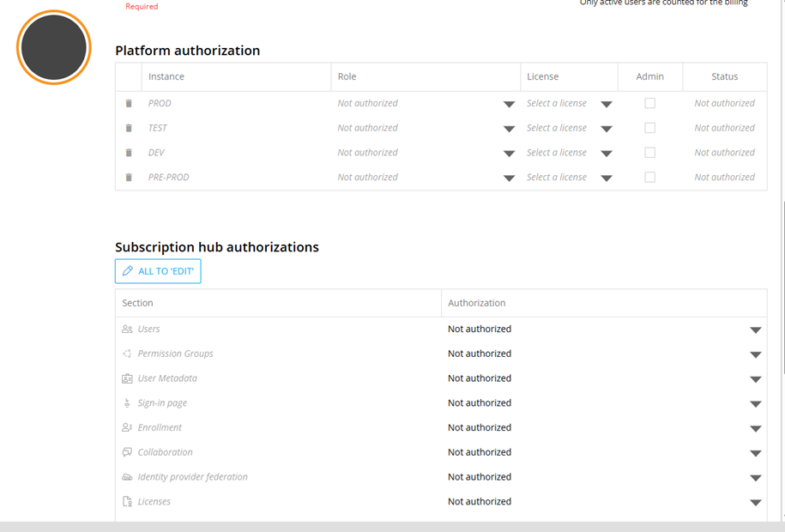
Task: Click the Permission Groups icon
Action: point(127,354)
